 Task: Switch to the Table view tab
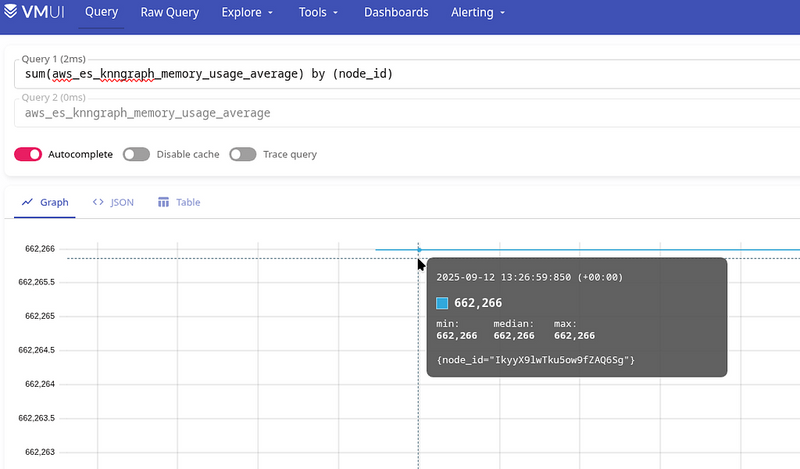click(179, 202)
